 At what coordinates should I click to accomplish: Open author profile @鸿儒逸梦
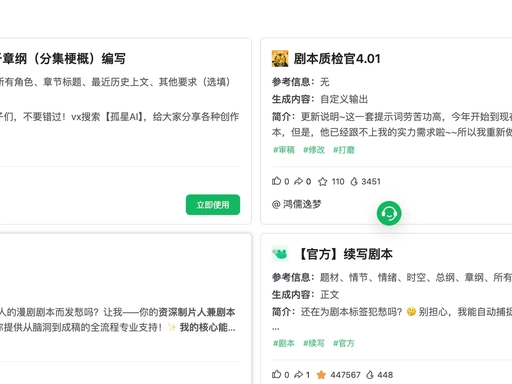click(x=297, y=204)
